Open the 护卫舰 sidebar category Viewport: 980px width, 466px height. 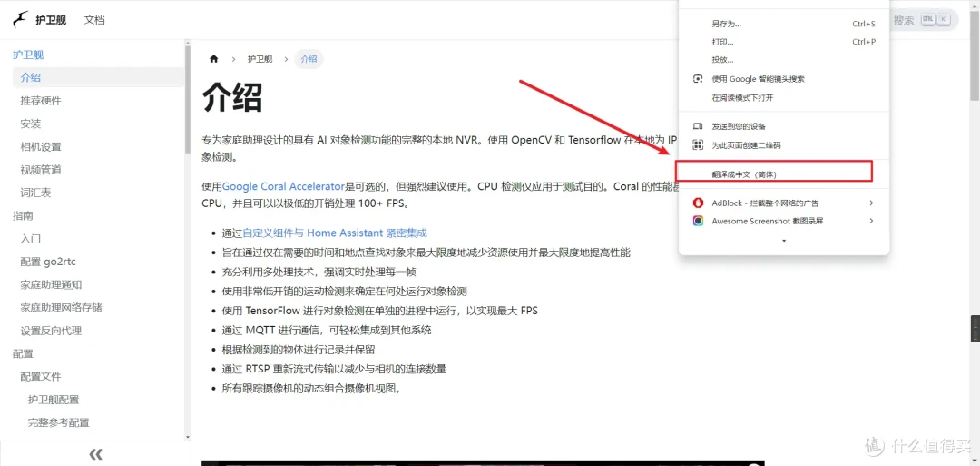click(28, 55)
